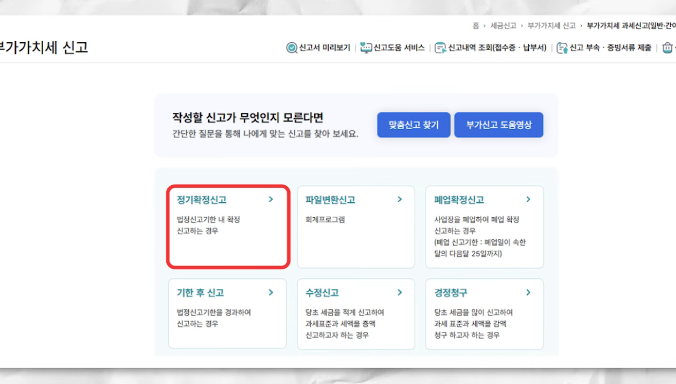Click the heading 작성할 신고가 무엇인지 모른다면

pos(248,118)
